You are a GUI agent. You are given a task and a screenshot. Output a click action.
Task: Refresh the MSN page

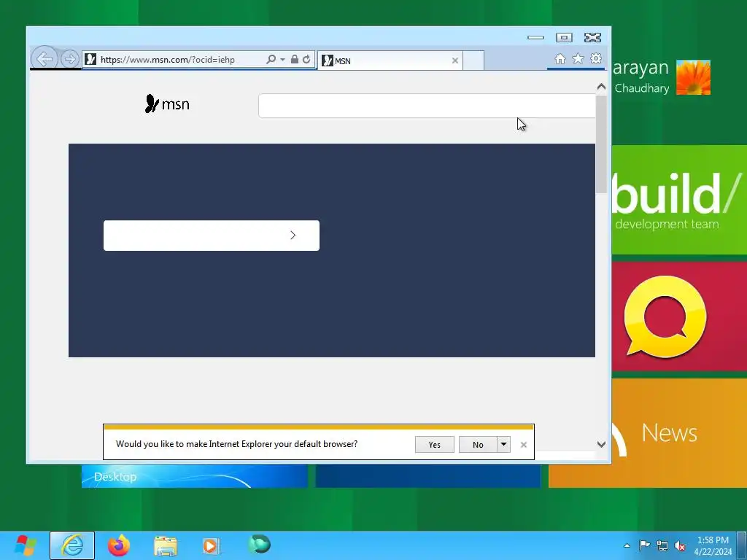(x=306, y=59)
